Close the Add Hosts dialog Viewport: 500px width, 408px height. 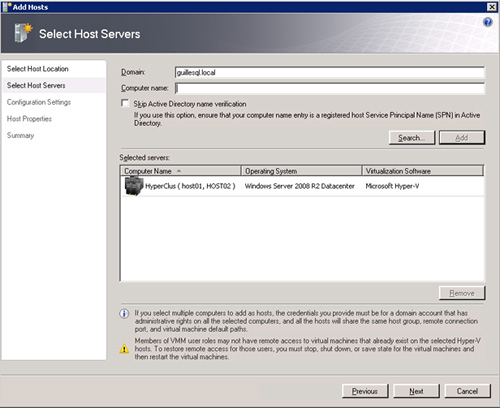coord(492,7)
